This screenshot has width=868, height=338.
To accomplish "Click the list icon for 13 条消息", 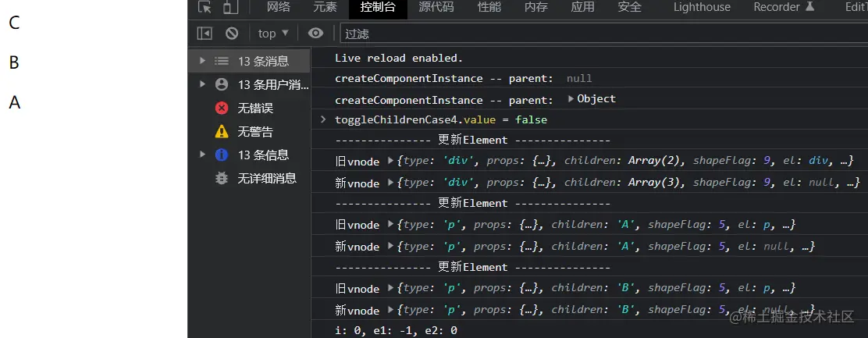I will (x=222, y=61).
